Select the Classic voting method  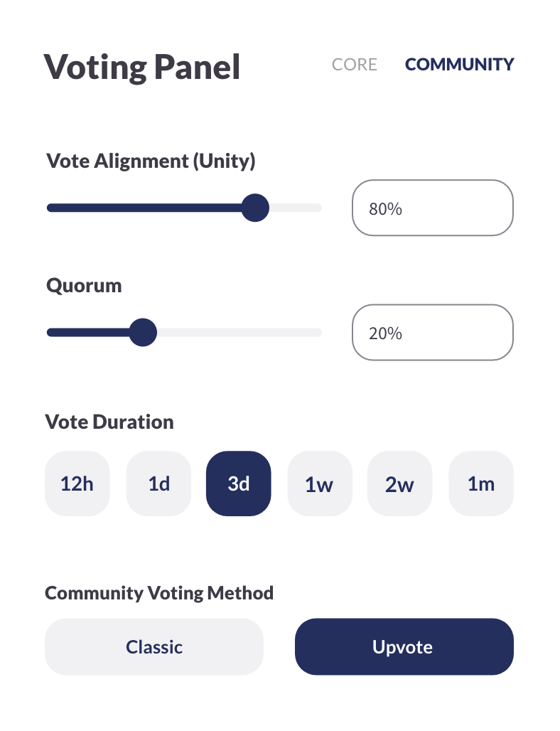point(154,646)
